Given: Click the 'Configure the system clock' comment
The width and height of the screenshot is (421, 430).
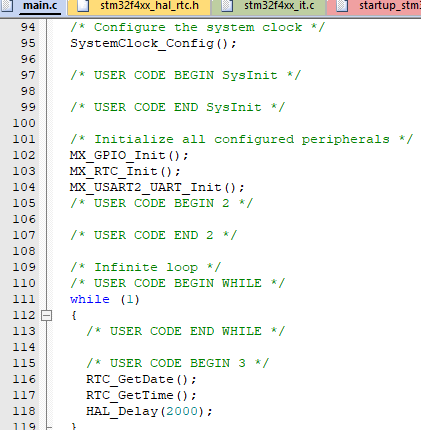Looking at the screenshot, I should click(x=197, y=27).
